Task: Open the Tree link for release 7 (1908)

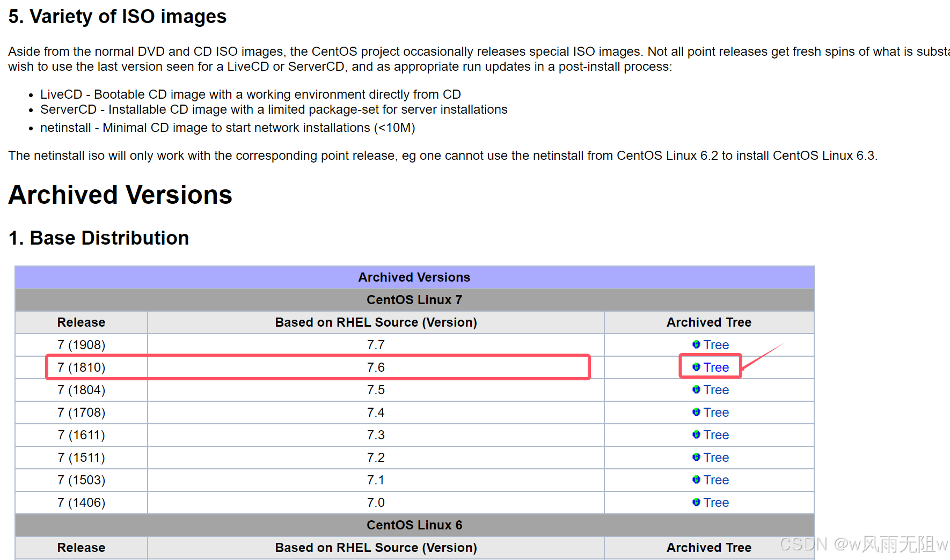Action: pos(716,345)
